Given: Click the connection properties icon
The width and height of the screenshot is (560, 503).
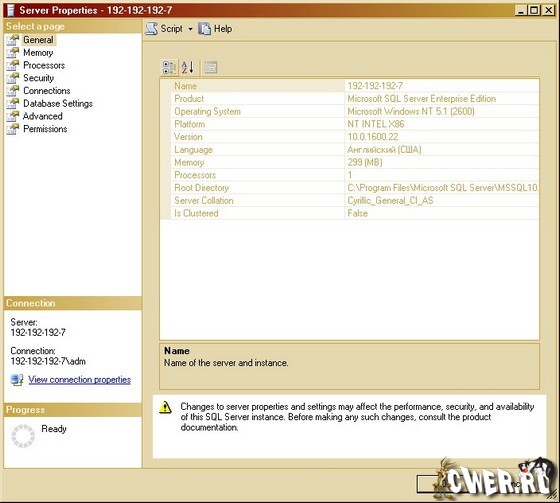Looking at the screenshot, I should [17, 379].
